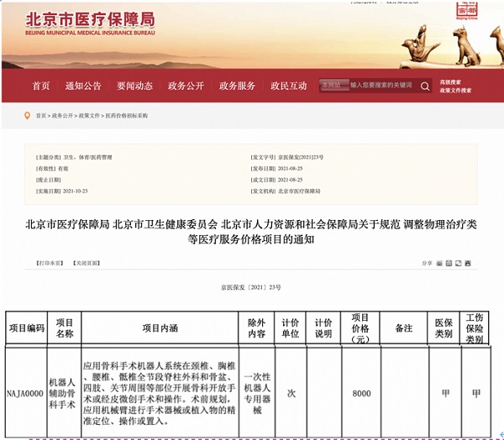The height and width of the screenshot is (440, 504).
Task: Click the first share icon after 分享
Action: point(438,264)
